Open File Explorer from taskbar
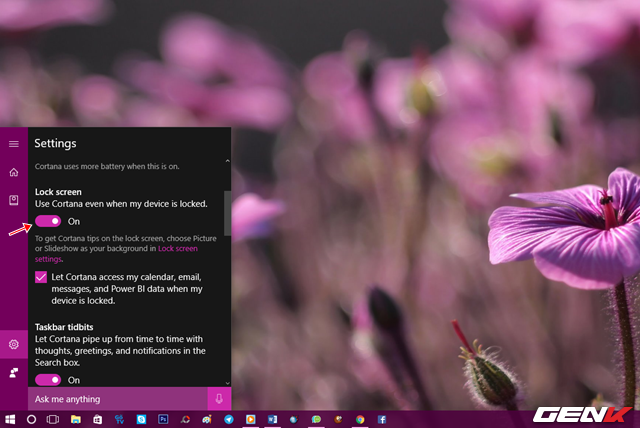The height and width of the screenshot is (428, 640). (x=76, y=419)
